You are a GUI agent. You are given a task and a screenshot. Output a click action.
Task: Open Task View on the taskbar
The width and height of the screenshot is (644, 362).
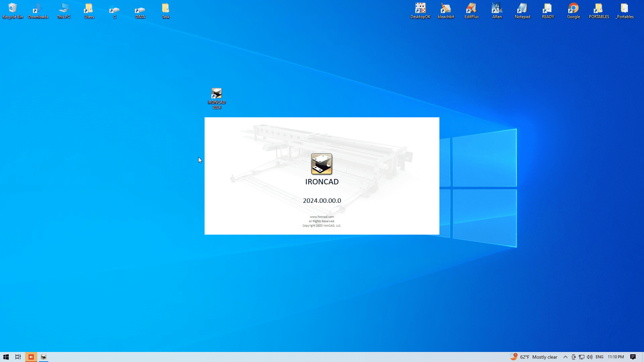point(18,357)
